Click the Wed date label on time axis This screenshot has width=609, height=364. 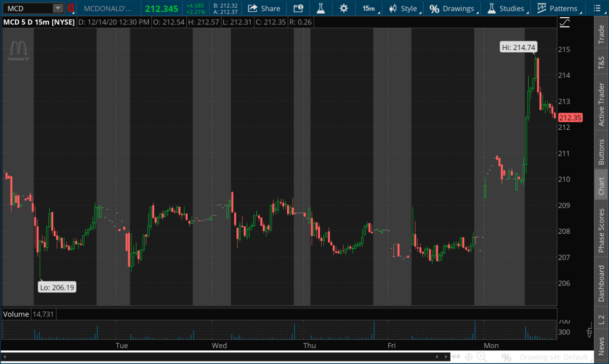tap(219, 346)
